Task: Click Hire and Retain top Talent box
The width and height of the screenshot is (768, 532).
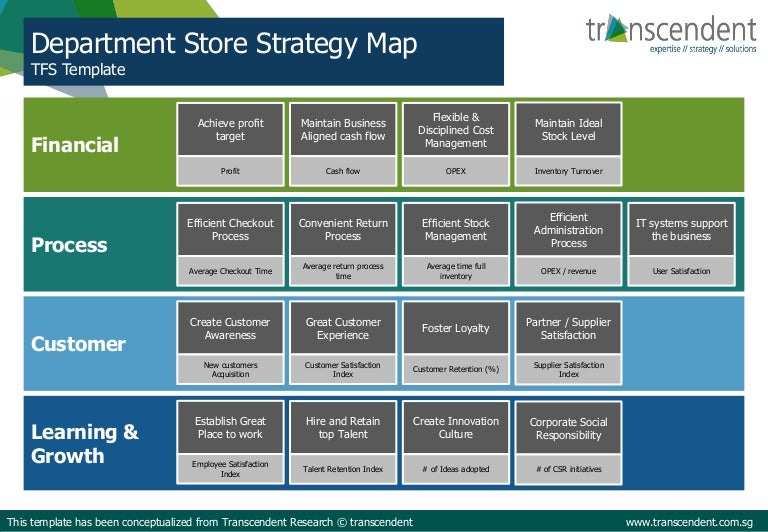Action: [343, 428]
